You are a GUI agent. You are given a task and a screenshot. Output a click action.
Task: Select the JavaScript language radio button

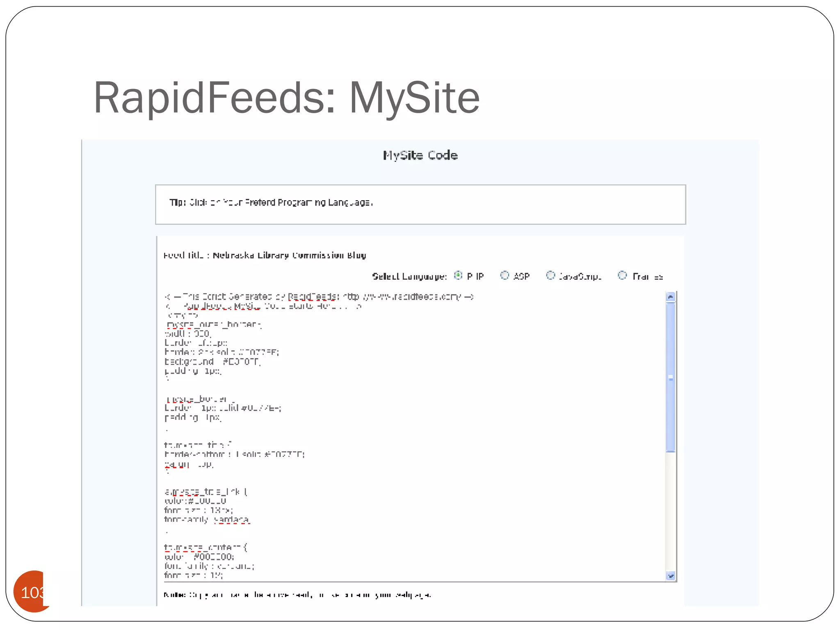(550, 275)
